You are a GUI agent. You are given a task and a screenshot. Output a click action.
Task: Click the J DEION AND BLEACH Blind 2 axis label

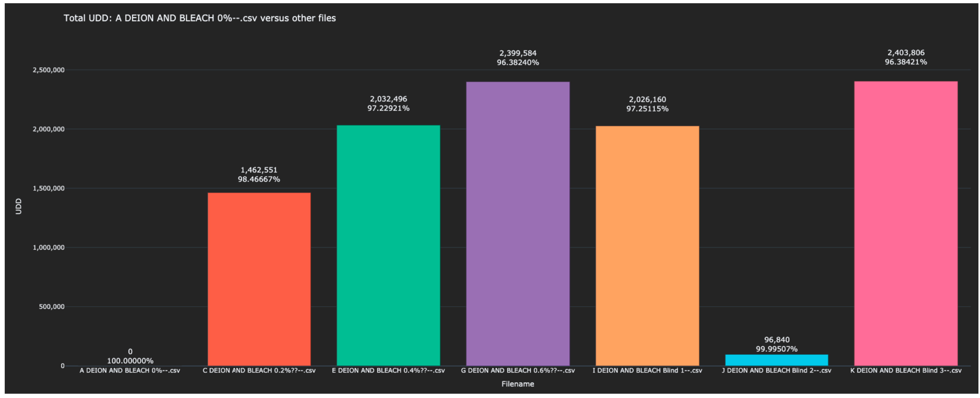click(x=776, y=370)
